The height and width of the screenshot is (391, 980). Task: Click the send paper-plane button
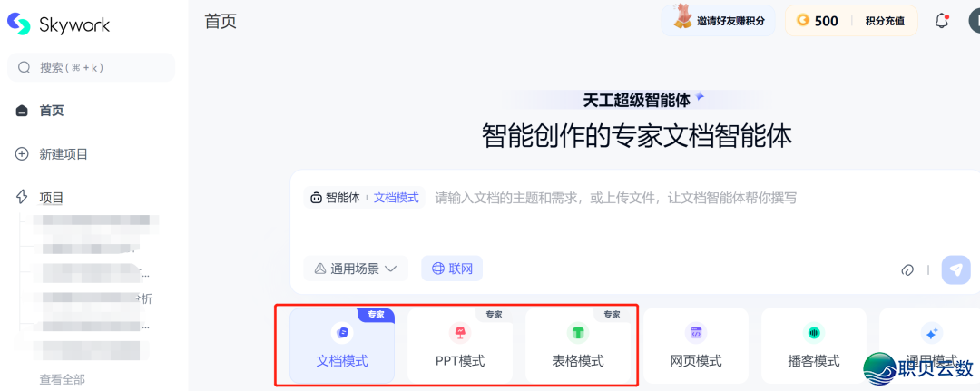[955, 269]
